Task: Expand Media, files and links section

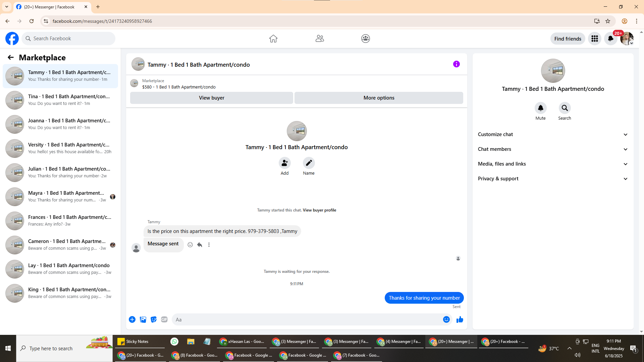Action: click(x=553, y=164)
